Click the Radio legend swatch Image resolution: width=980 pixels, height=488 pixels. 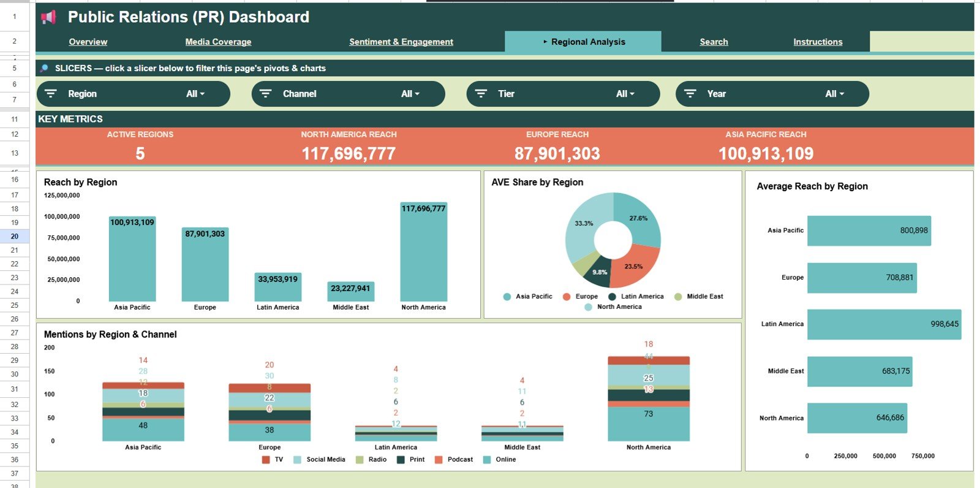click(360, 460)
